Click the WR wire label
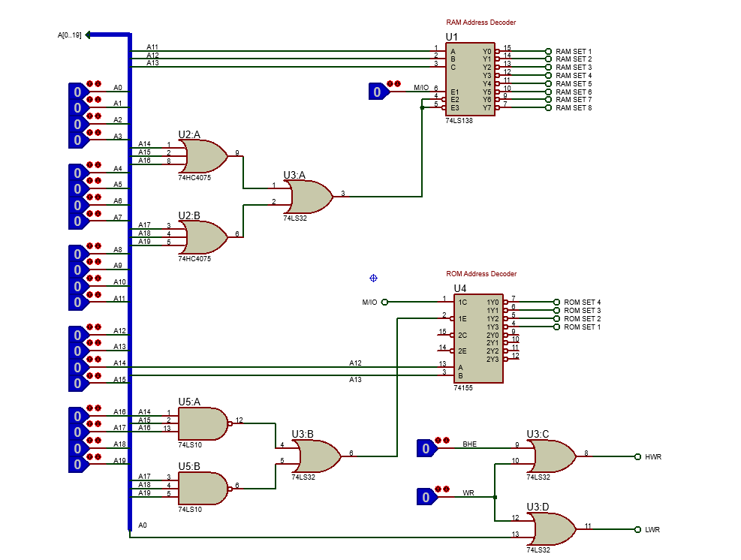The width and height of the screenshot is (741, 560). pos(468,493)
